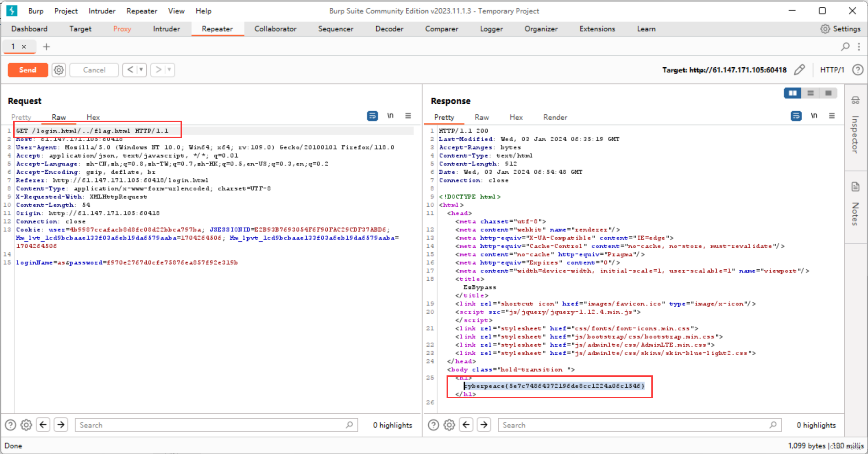
Task: Switch to the Comparer tab
Action: (x=442, y=29)
